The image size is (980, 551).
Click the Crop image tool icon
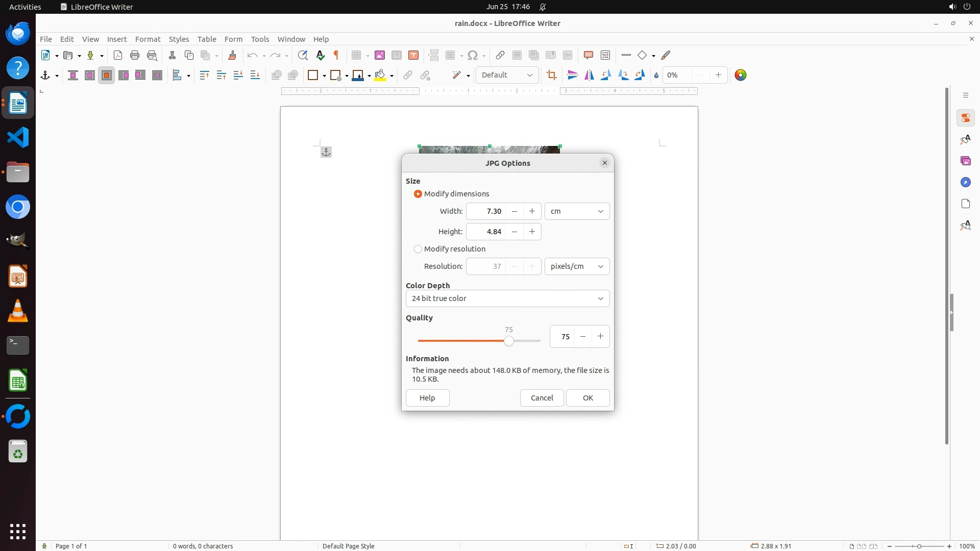point(551,75)
